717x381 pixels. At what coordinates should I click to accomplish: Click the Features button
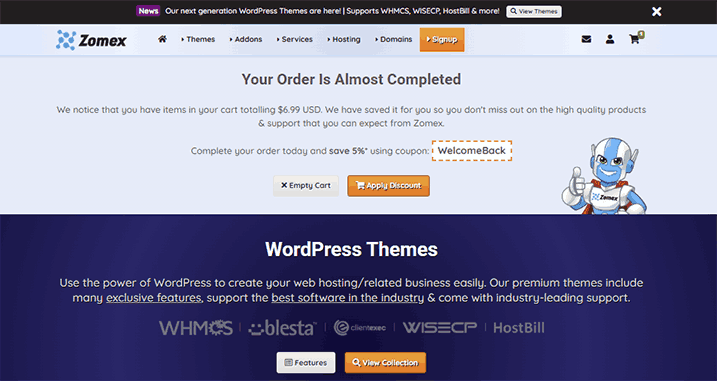pos(306,363)
